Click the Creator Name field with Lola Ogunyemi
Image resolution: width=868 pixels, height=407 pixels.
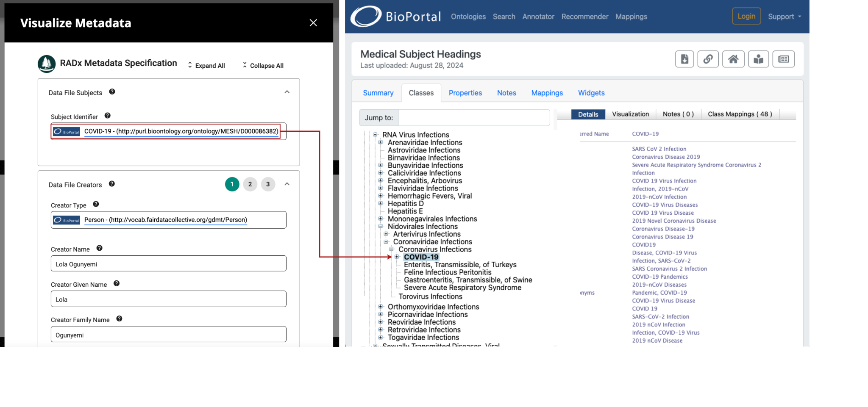pos(169,263)
